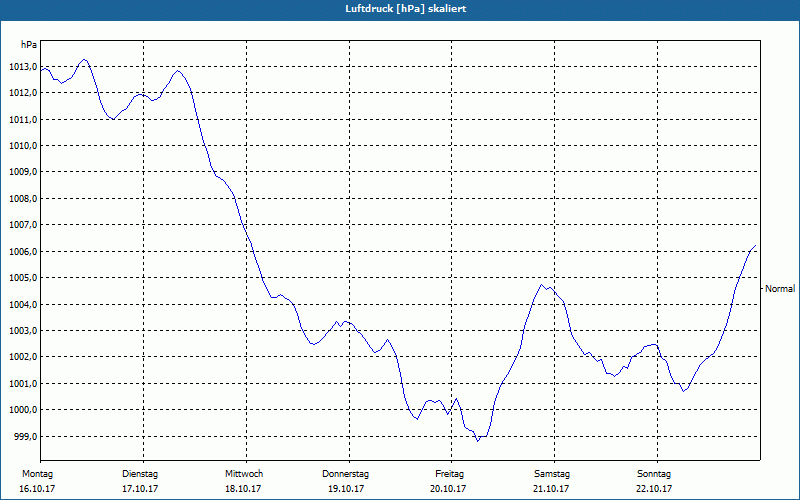Click the 1004,0 axis value
The height and width of the screenshot is (500, 800).
pos(23,305)
